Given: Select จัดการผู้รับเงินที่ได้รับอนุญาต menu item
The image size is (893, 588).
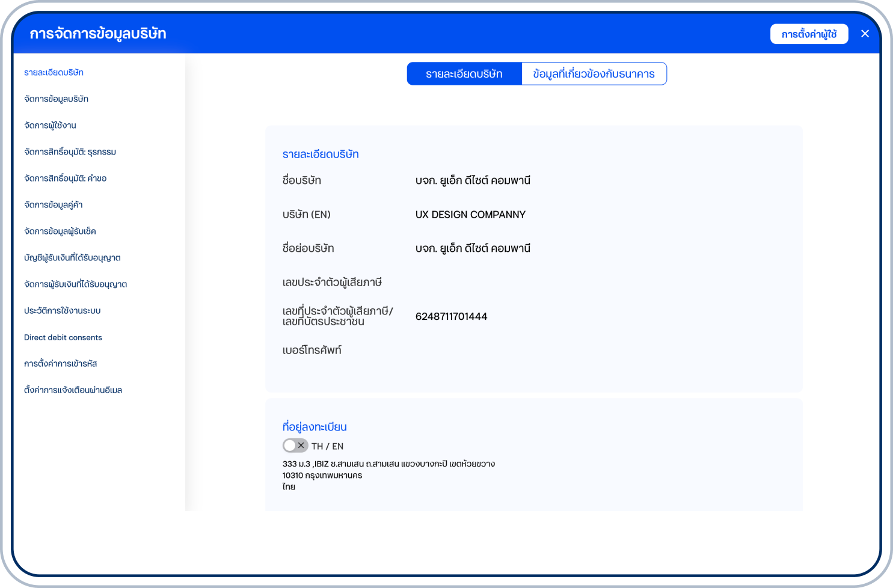Looking at the screenshot, I should pyautogui.click(x=75, y=284).
